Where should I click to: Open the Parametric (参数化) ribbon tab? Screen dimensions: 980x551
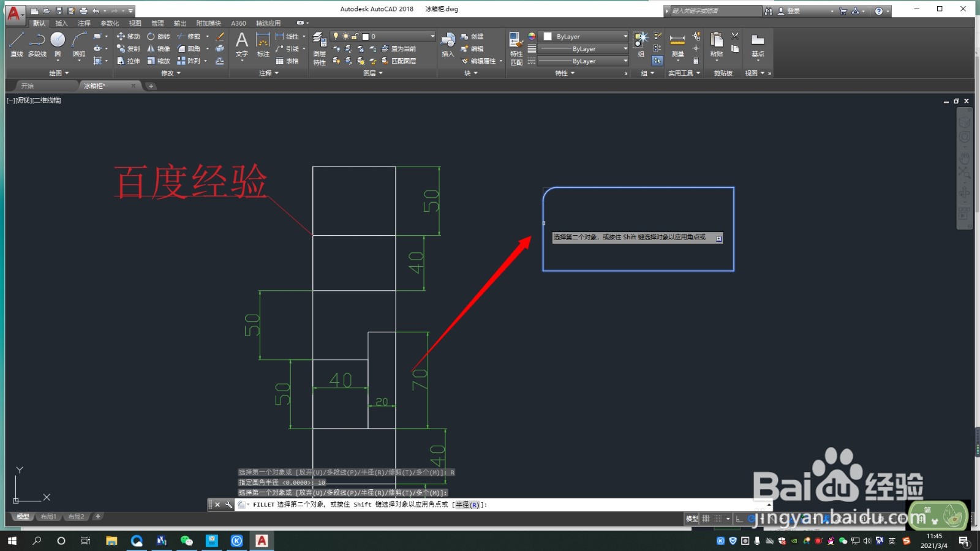point(110,23)
